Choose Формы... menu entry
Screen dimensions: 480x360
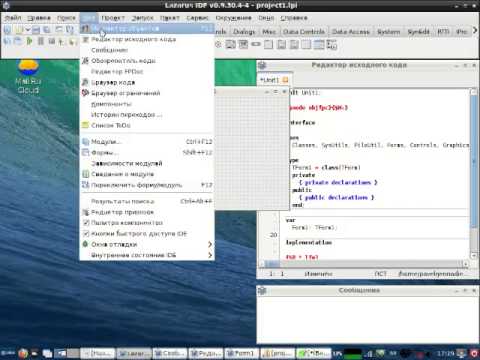coord(147,152)
